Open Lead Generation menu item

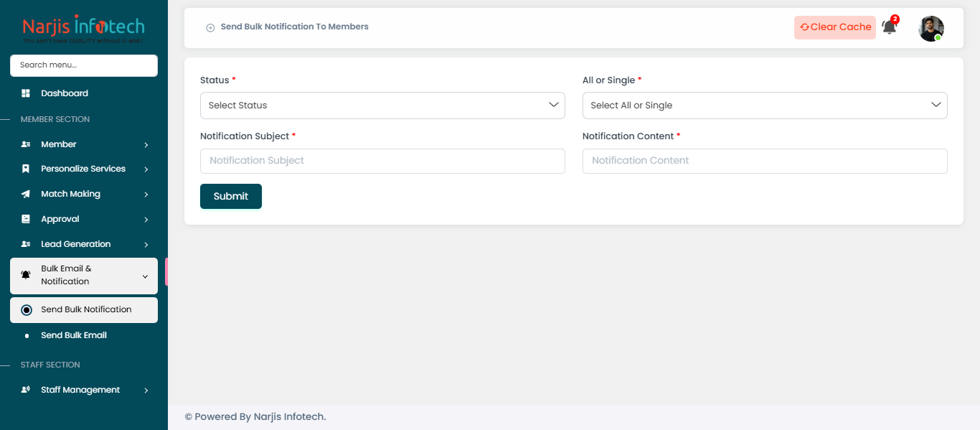[84, 244]
